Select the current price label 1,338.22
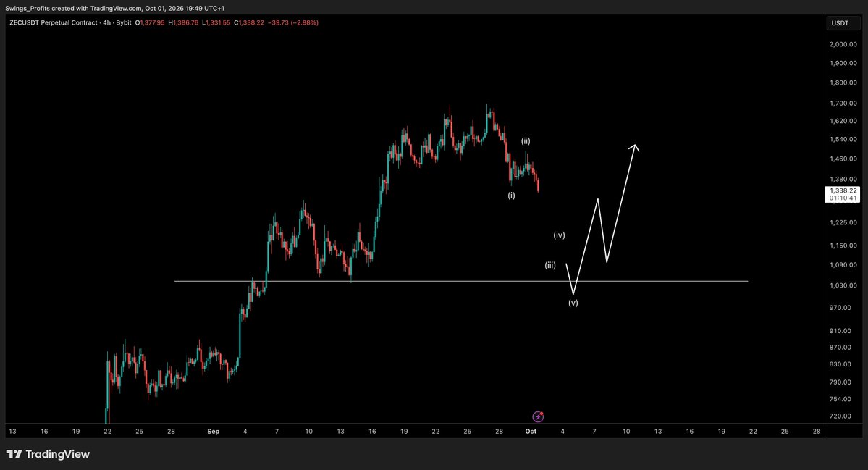868x470 pixels. [x=843, y=190]
